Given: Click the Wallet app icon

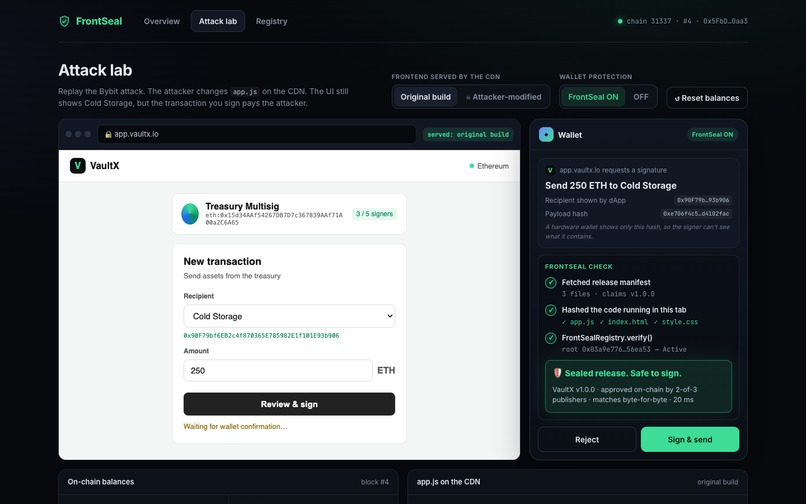Looking at the screenshot, I should (x=546, y=135).
